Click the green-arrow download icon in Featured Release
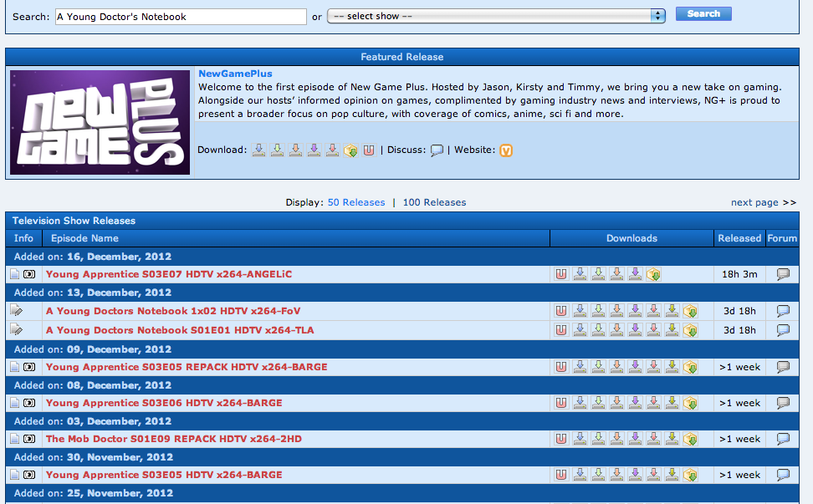 pyautogui.click(x=278, y=150)
